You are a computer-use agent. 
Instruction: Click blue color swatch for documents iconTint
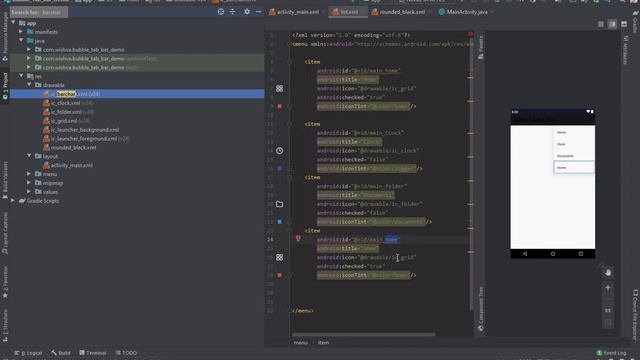tap(280, 222)
